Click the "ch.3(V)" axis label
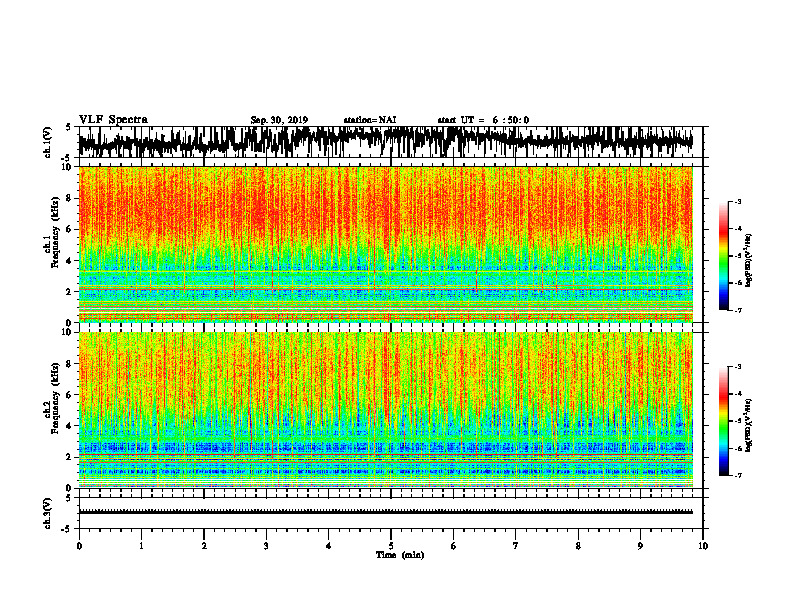The width and height of the screenshot is (792, 612). click(x=48, y=513)
